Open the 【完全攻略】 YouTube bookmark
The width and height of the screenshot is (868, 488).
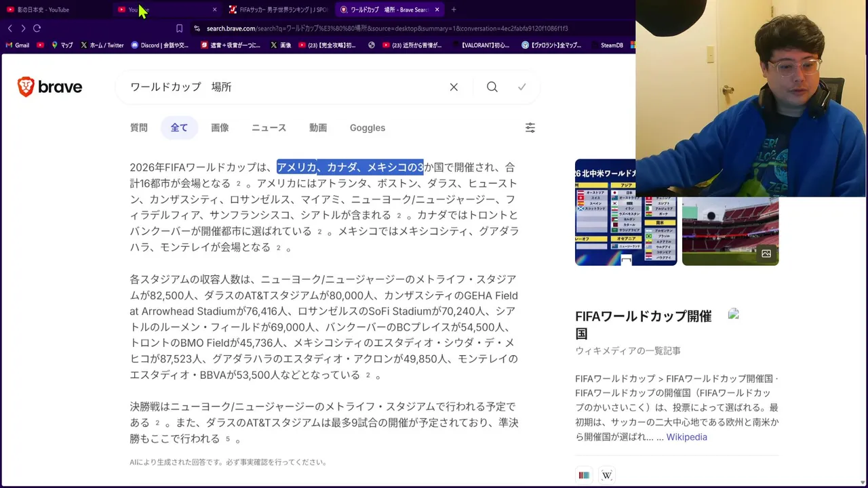pos(327,45)
